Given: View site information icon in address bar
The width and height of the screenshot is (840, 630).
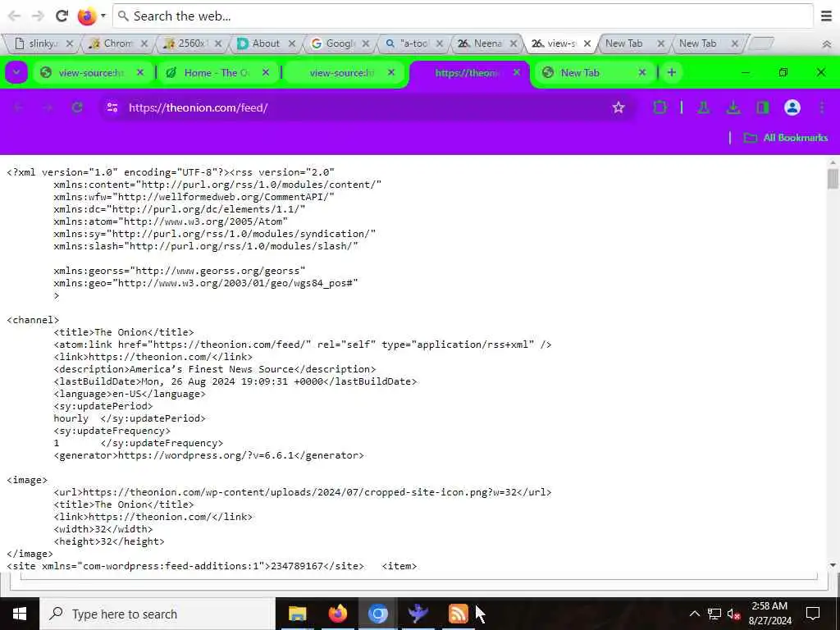Looking at the screenshot, I should click(112, 107).
